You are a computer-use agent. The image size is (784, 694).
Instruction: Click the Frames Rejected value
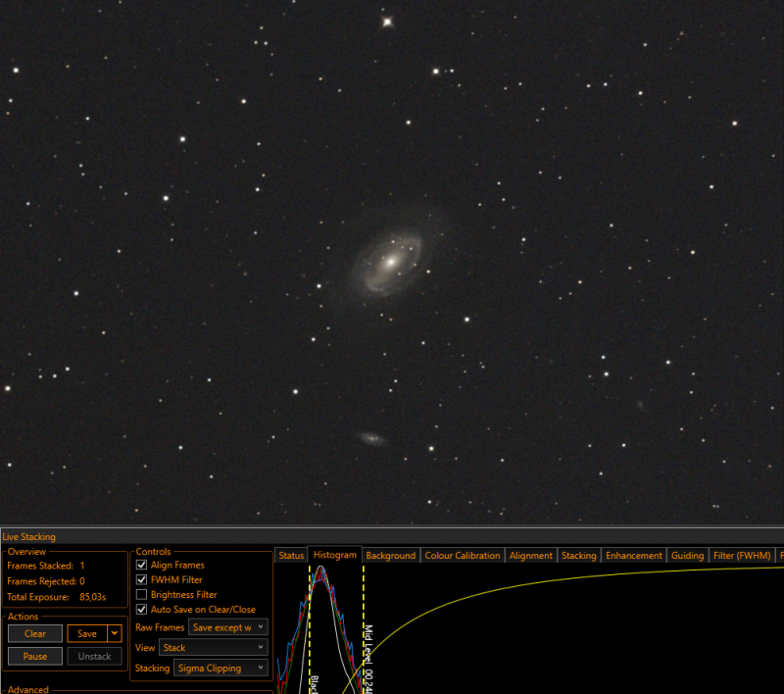[82, 581]
